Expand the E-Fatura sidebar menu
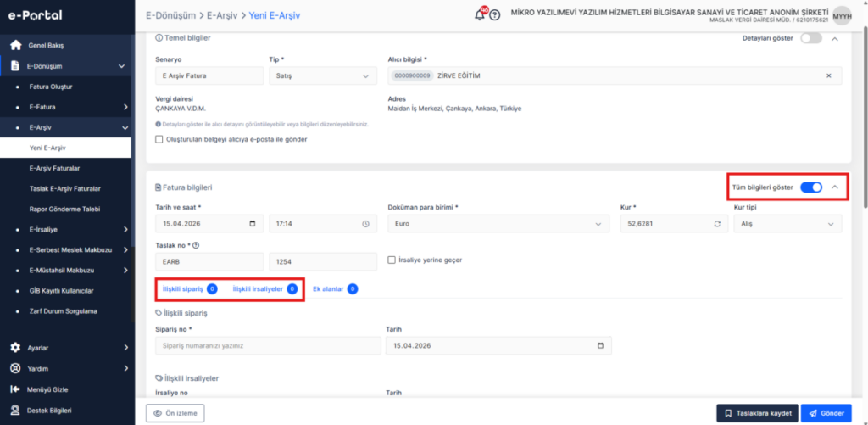 (125, 106)
